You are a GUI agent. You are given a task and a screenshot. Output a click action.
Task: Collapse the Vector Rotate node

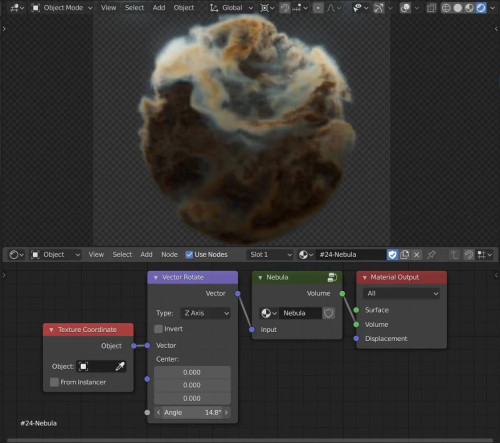click(155, 278)
